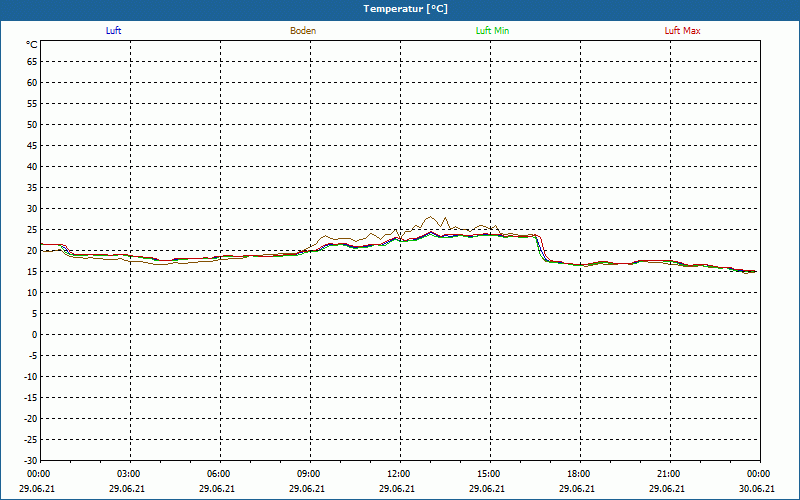Click the °C unit label on axis

(x=32, y=45)
